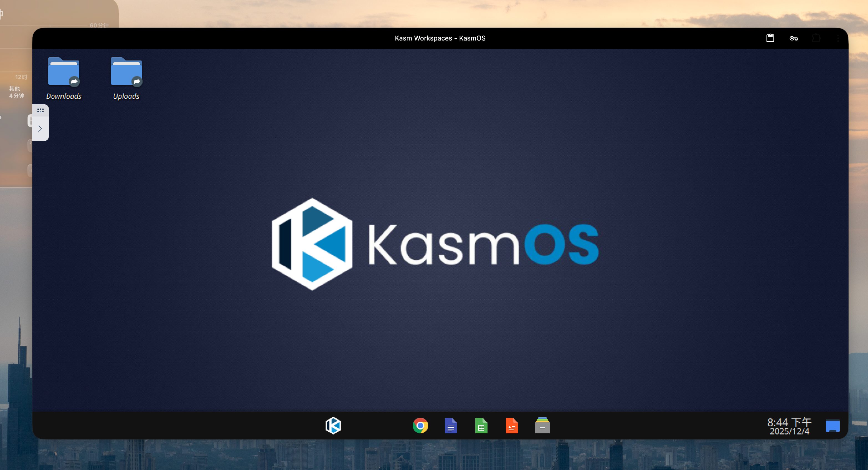Open the puzzle-piece extensions icon
Image resolution: width=868 pixels, height=470 pixels.
[x=816, y=38]
